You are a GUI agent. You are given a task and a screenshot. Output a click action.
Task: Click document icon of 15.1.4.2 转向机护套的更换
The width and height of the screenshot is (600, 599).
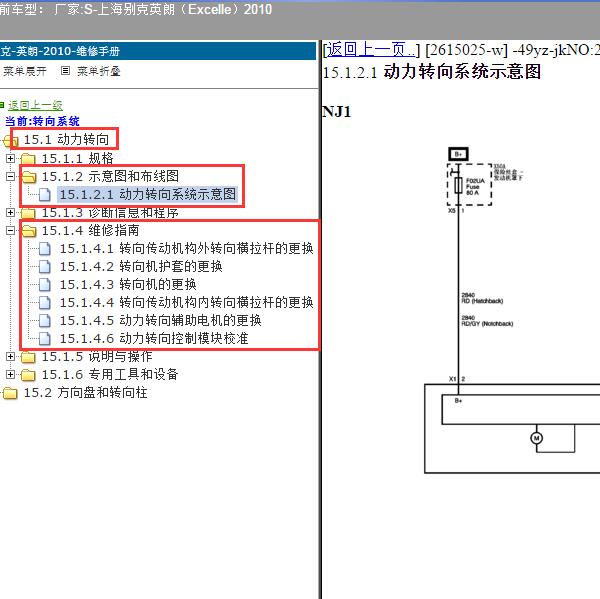[x=45, y=267]
